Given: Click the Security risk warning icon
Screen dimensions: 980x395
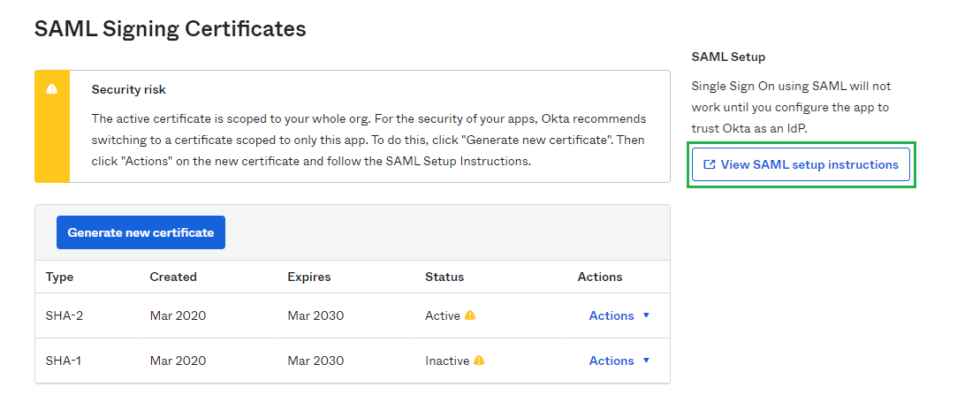Looking at the screenshot, I should coord(52,88).
